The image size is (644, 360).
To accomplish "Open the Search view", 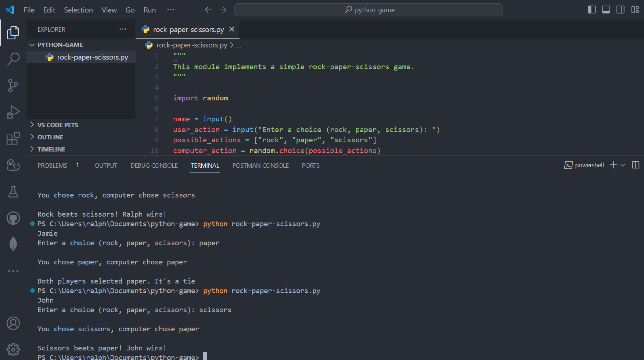I will (13, 59).
